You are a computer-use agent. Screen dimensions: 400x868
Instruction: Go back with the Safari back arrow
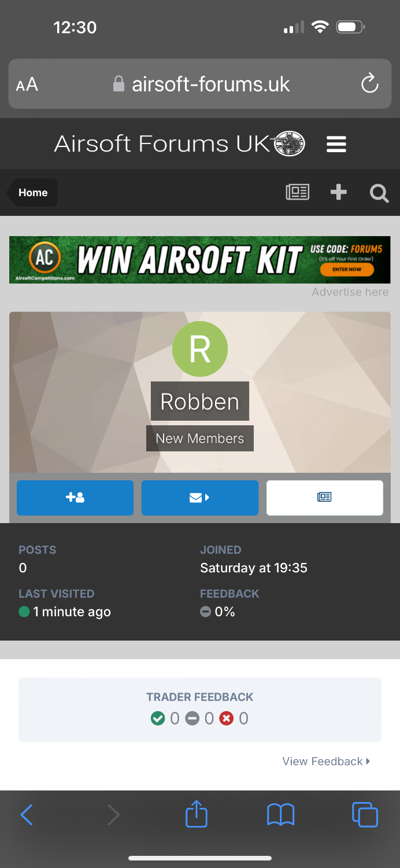[x=27, y=815]
